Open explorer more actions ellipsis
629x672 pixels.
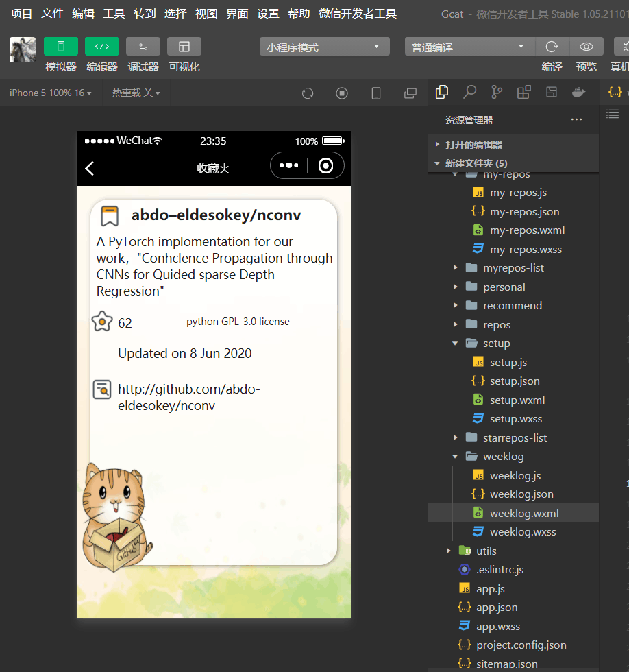coord(576,119)
